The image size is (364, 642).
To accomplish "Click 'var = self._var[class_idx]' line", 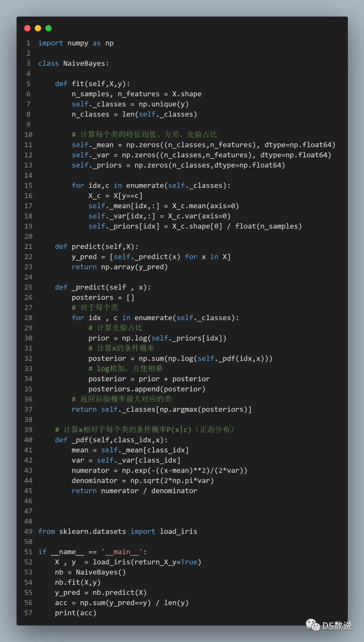I will (x=126, y=460).
